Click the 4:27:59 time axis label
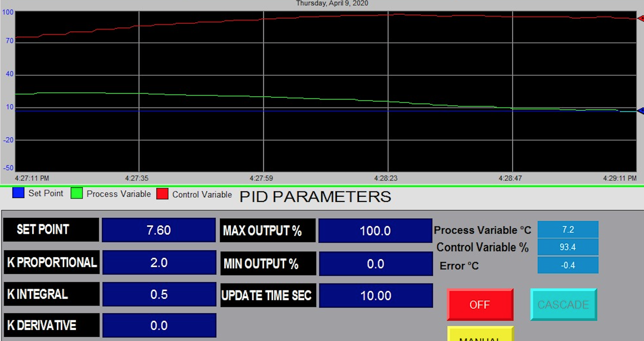Viewport: 644px width, 341px height. click(x=261, y=178)
